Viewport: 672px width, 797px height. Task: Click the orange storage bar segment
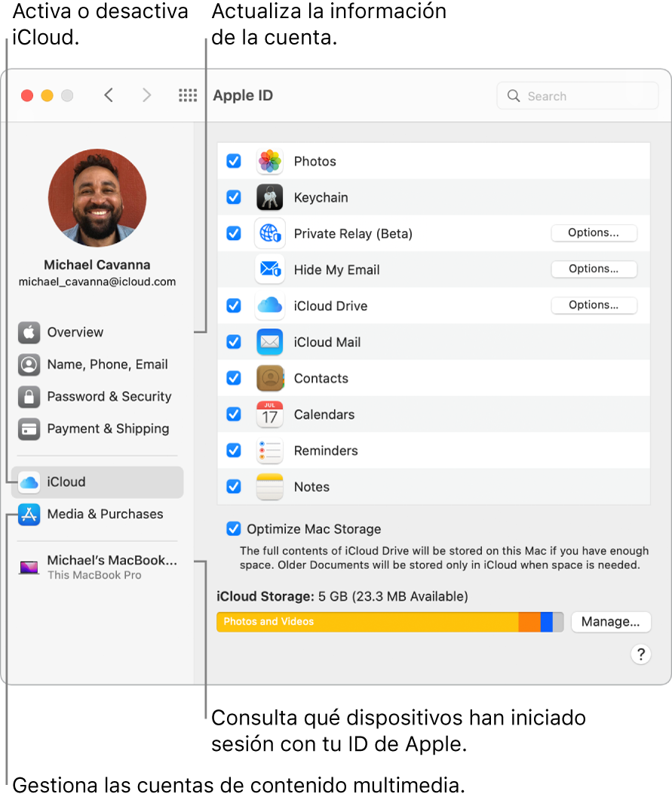point(529,622)
